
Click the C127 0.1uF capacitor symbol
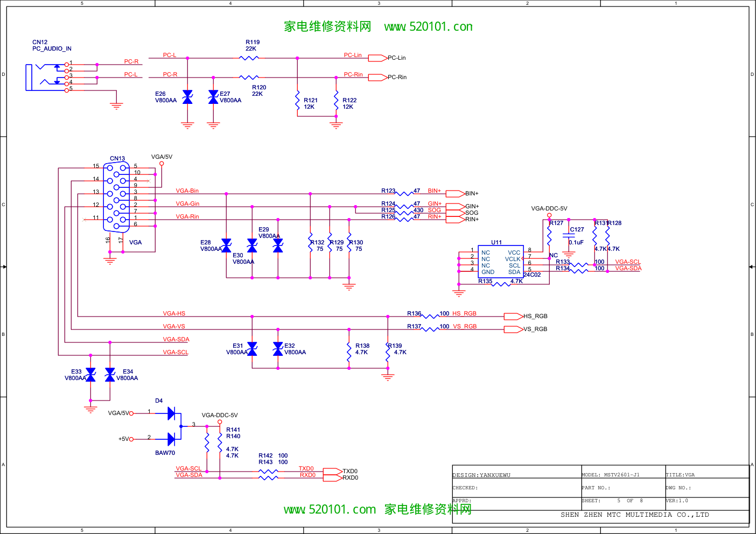point(569,236)
